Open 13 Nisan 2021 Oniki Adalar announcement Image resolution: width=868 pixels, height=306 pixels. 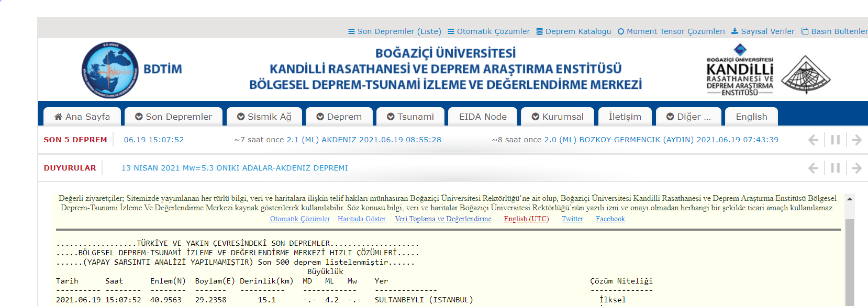[x=235, y=168]
